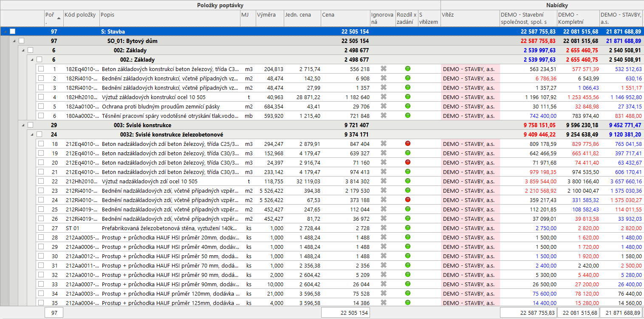Click the red status dot in row 18
The width and height of the screenshot is (644, 319).
click(408, 144)
